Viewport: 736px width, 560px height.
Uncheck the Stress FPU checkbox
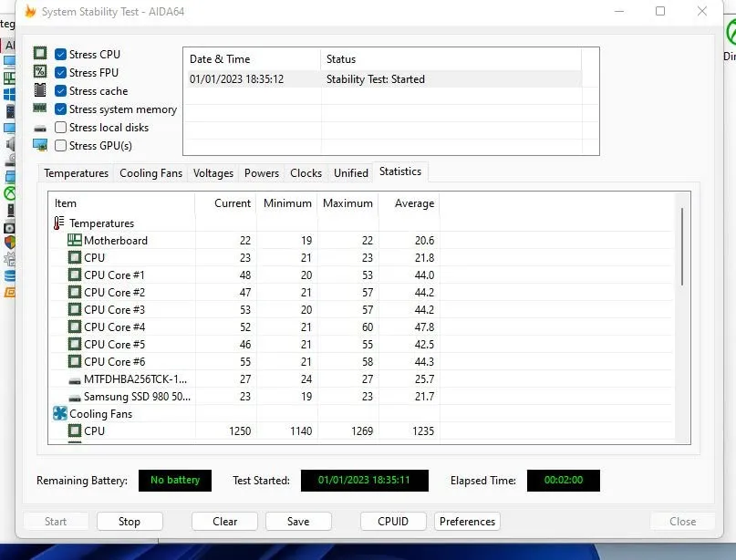point(60,73)
